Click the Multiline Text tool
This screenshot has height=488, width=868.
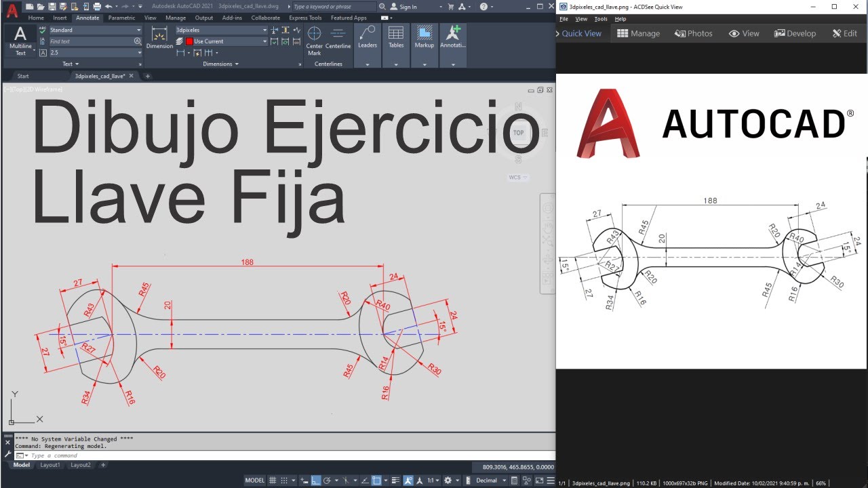[x=20, y=40]
